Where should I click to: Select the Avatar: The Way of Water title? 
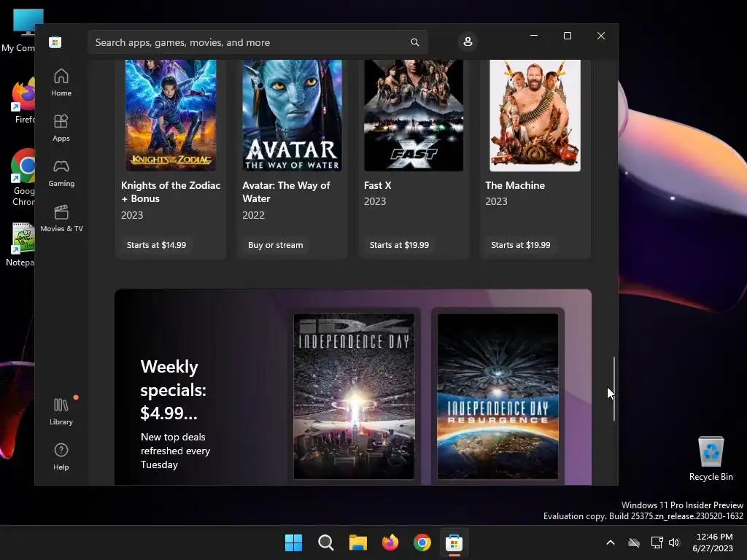[x=286, y=192]
